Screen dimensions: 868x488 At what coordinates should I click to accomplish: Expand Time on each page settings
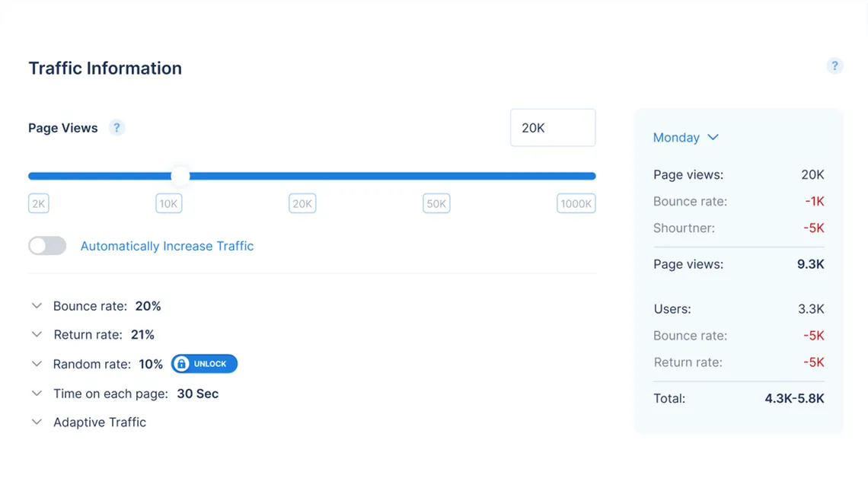pos(37,393)
